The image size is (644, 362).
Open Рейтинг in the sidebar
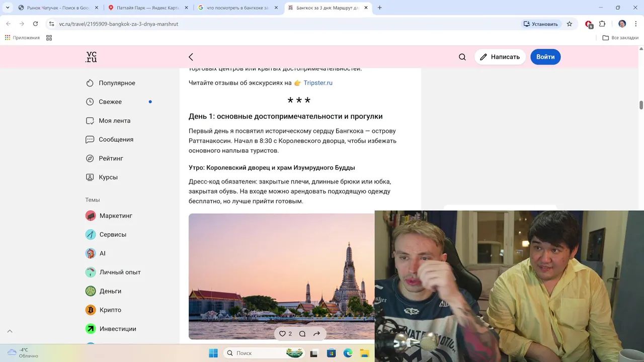pos(104,158)
